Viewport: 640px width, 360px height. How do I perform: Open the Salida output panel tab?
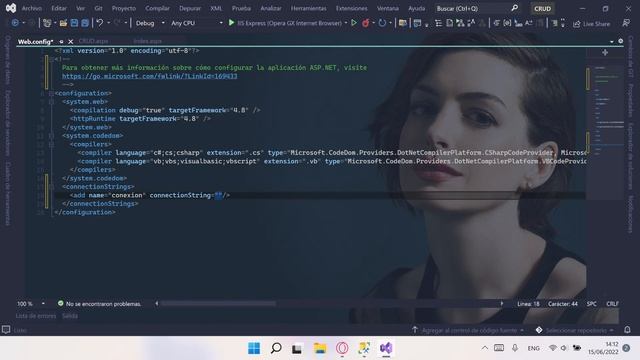click(70, 316)
